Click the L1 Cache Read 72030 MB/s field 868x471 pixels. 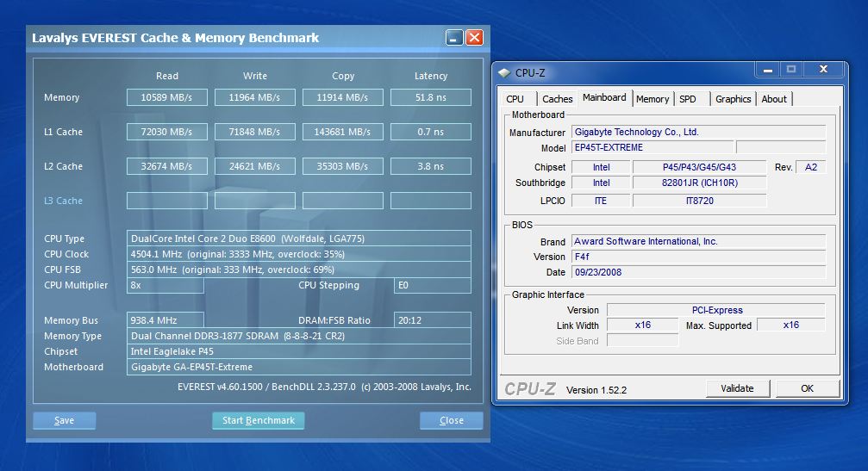167,132
